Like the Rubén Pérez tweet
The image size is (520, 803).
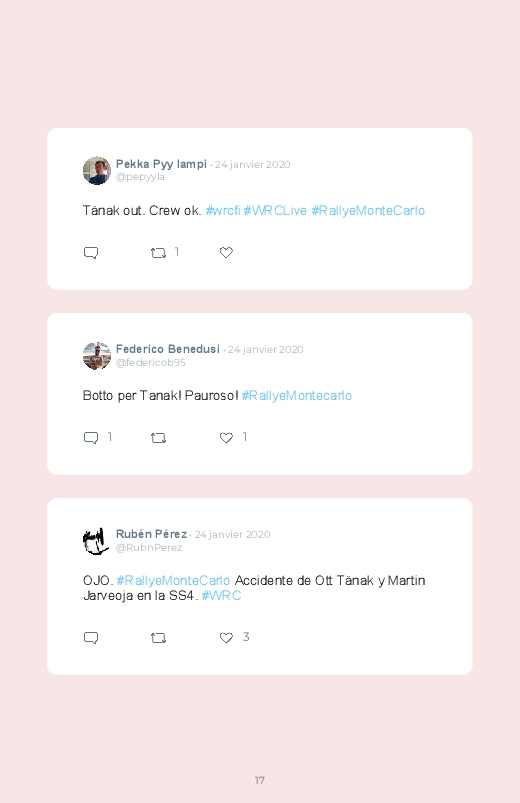[226, 638]
